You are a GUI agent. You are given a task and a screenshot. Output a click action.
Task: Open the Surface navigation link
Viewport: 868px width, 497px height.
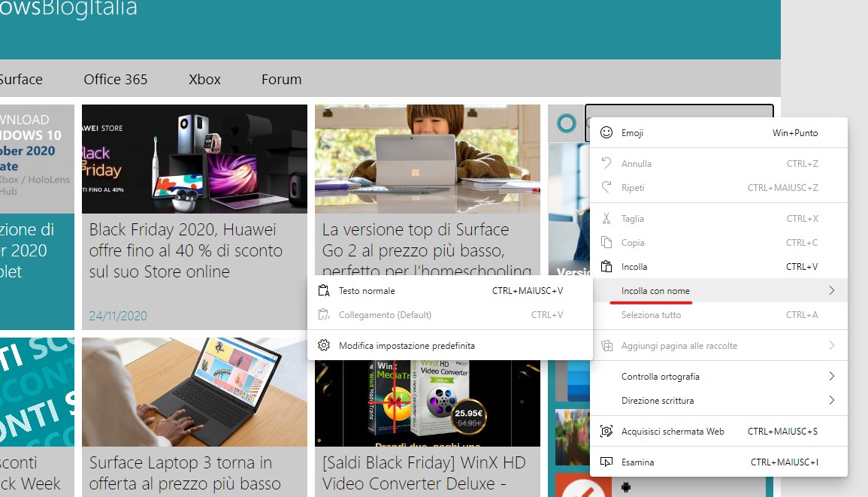(21, 79)
